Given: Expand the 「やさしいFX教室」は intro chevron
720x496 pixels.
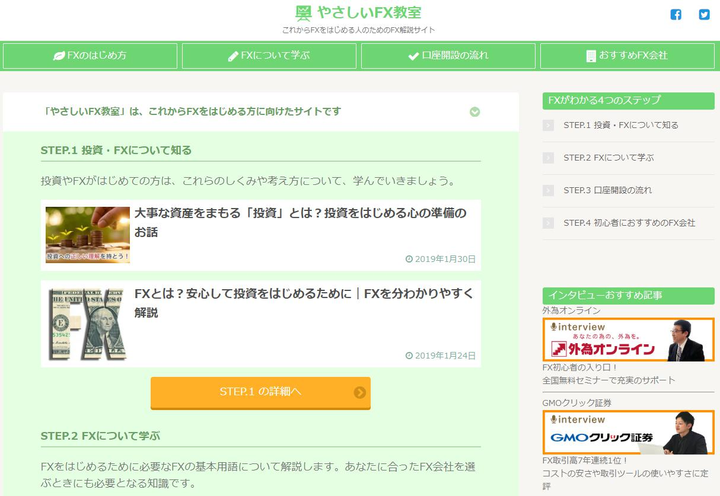Looking at the screenshot, I should [475, 112].
